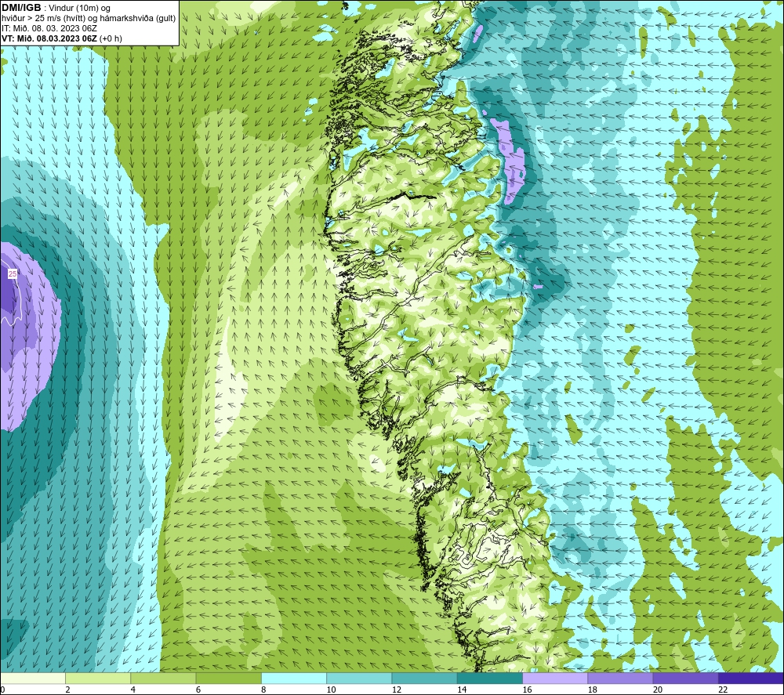Image resolution: width=784 pixels, height=695 pixels.
Task: Click the 16-18 m/s lavender legend swatch
Action: tap(555, 678)
